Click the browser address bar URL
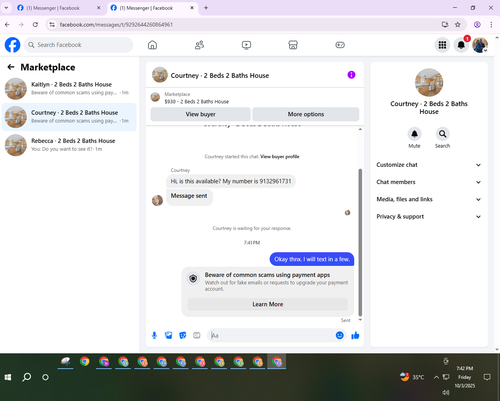 click(116, 24)
